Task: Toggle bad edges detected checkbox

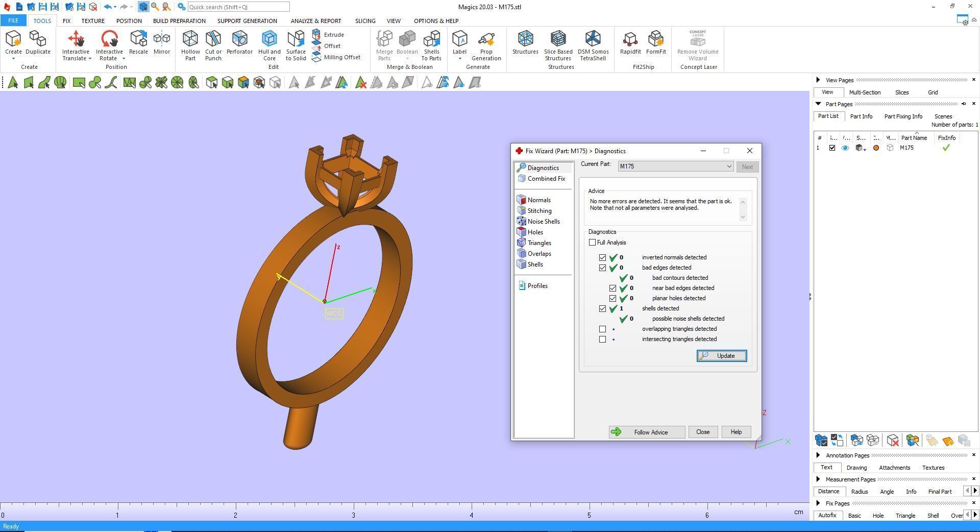Action: (x=602, y=268)
